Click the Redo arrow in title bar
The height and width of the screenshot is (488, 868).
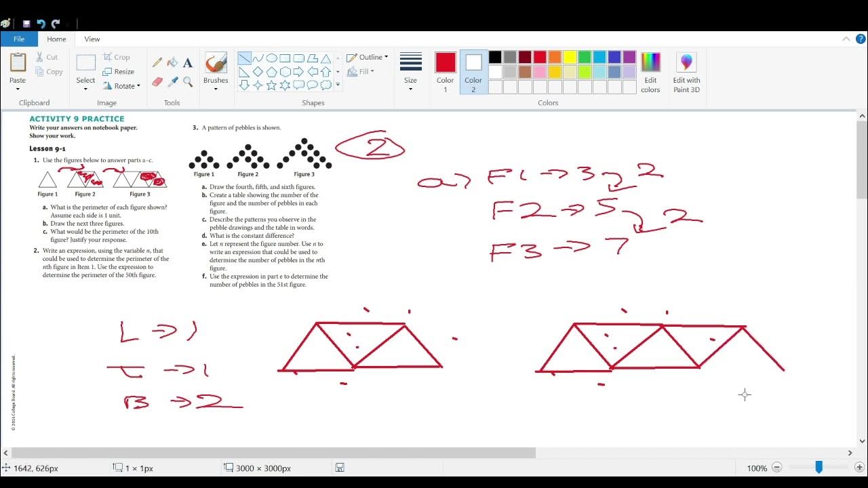click(56, 24)
